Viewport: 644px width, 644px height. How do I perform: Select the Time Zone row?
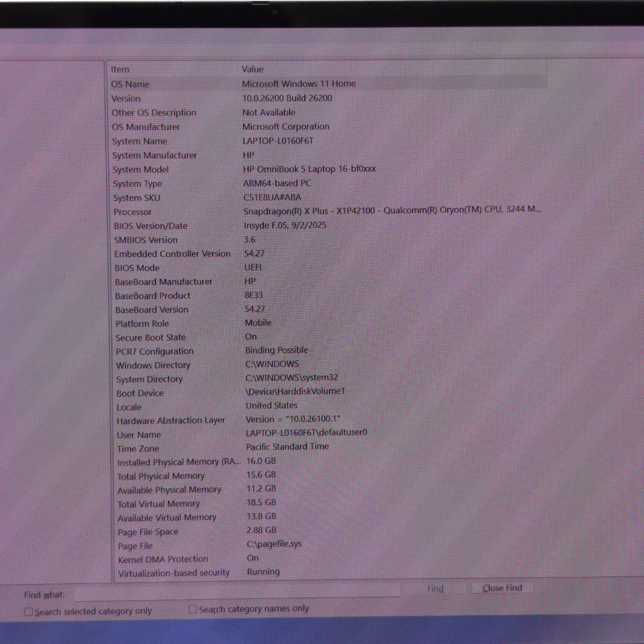coord(138,449)
